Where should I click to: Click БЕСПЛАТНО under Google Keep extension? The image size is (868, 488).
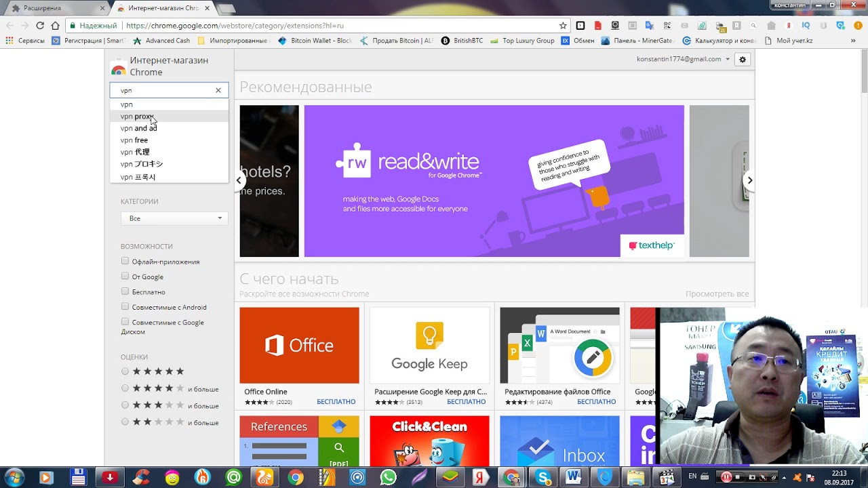pos(467,402)
